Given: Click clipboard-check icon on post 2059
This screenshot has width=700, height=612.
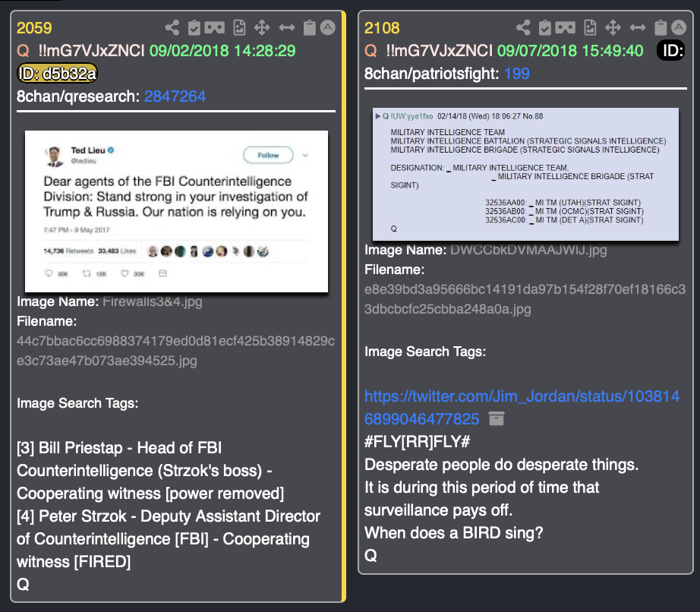Looking at the screenshot, I should pos(194,27).
